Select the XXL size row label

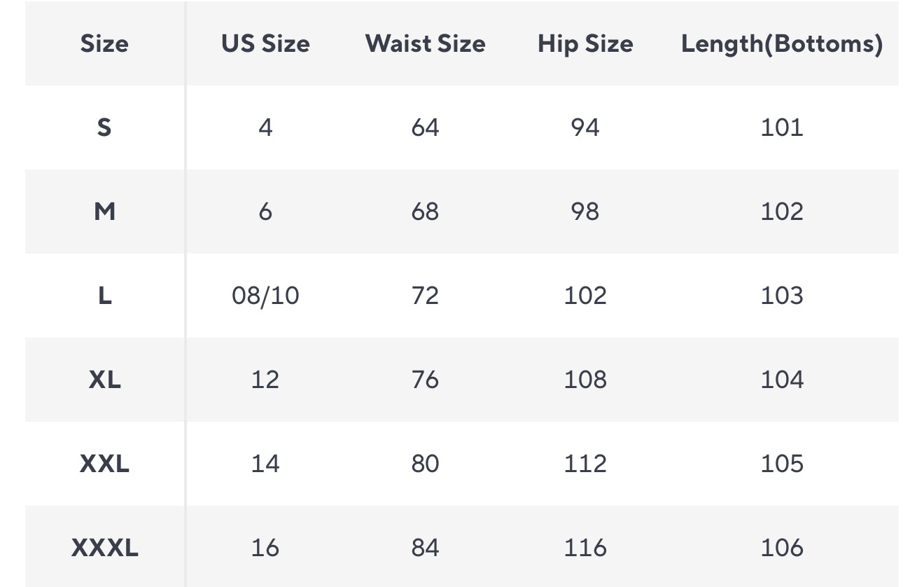104,464
